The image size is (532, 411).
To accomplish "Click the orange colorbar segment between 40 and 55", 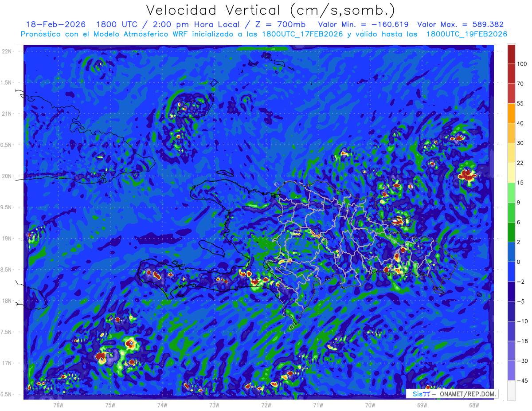I will tap(511, 113).
